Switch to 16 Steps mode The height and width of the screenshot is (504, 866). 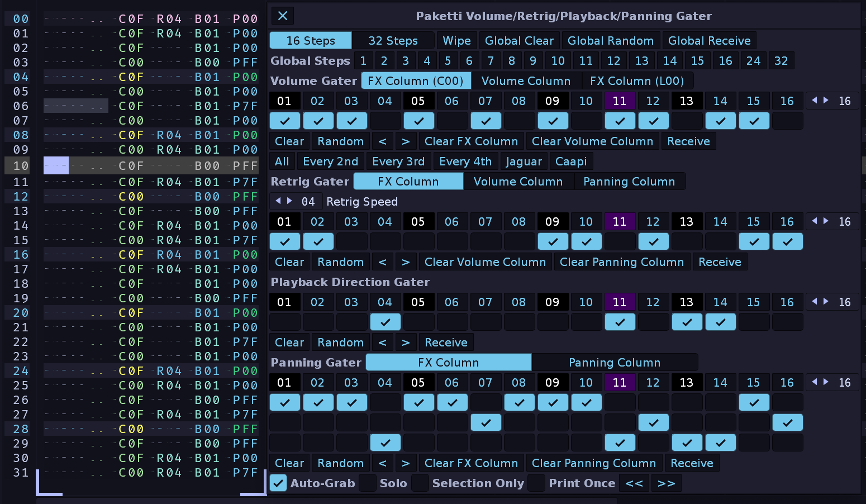pos(311,41)
